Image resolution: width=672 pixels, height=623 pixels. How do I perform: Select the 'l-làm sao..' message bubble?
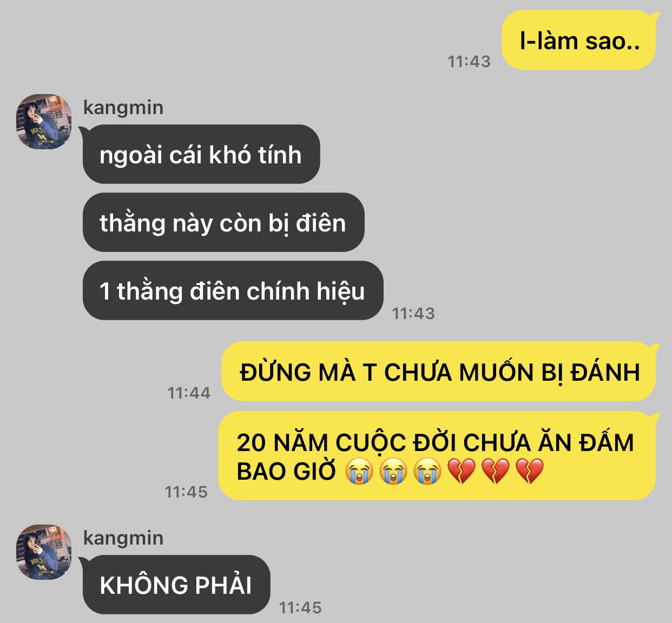pos(579,41)
